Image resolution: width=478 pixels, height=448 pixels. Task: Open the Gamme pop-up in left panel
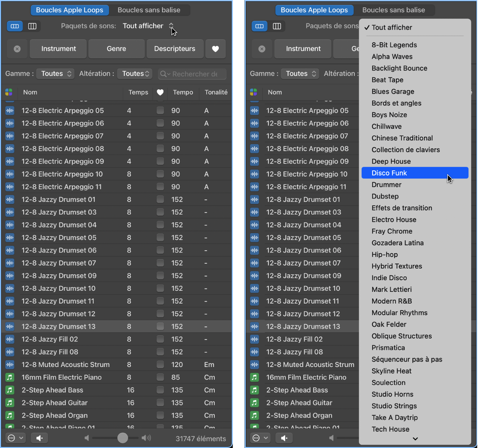[55, 74]
